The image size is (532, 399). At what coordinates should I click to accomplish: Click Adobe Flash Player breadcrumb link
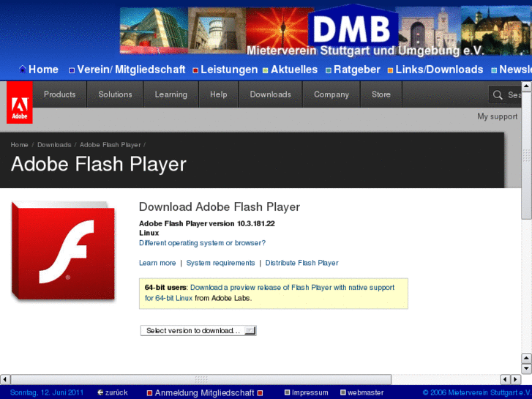pos(110,145)
